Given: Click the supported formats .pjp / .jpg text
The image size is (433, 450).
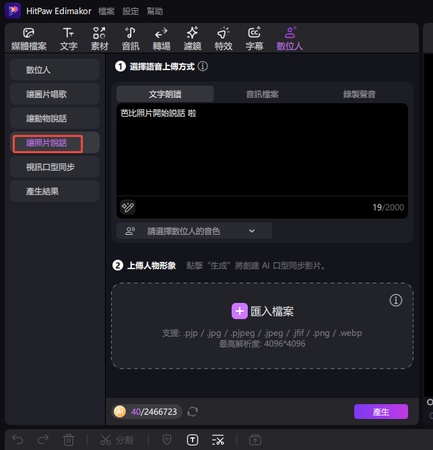Looking at the screenshot, I should (262, 333).
